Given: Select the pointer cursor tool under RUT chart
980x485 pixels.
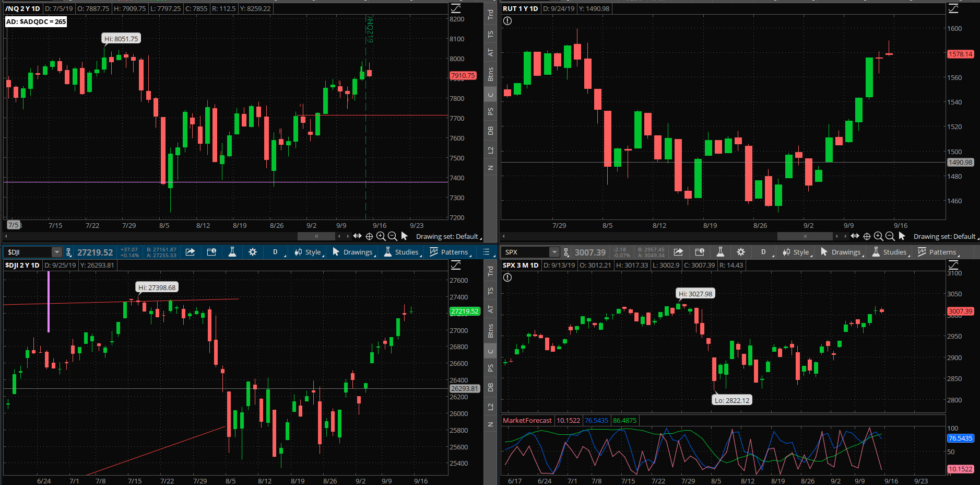Looking at the screenshot, I should pyautogui.click(x=902, y=236).
